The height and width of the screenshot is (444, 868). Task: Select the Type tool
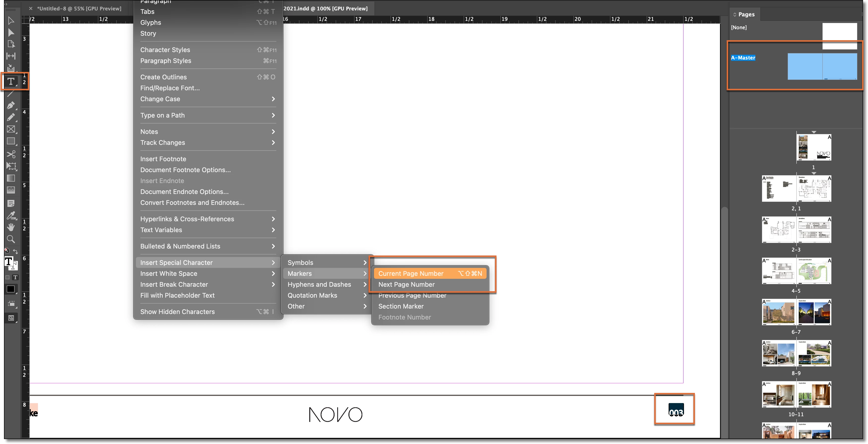[11, 81]
